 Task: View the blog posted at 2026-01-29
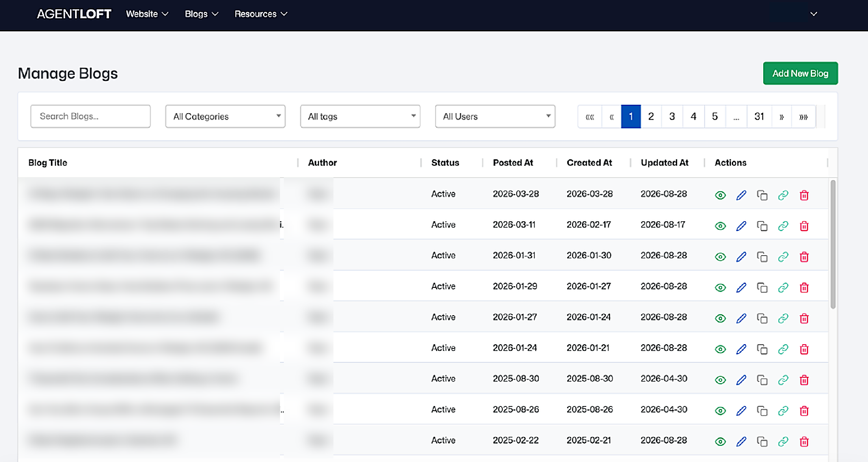point(720,288)
